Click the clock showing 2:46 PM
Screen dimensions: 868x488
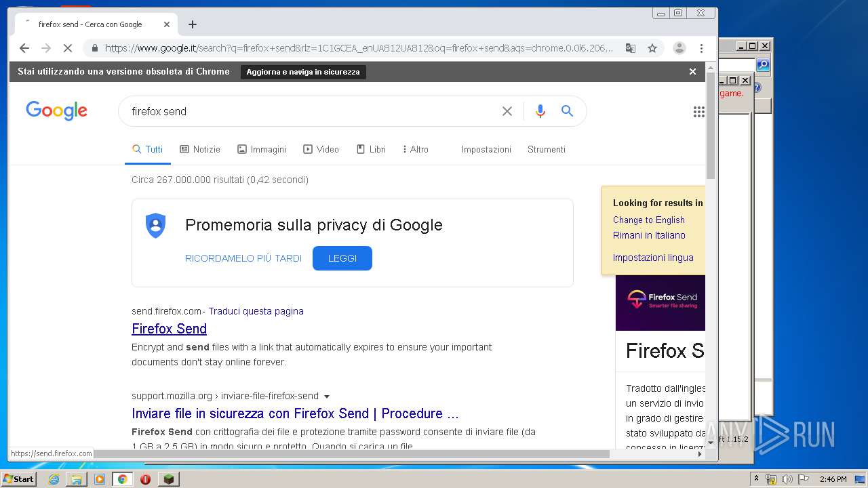click(833, 479)
